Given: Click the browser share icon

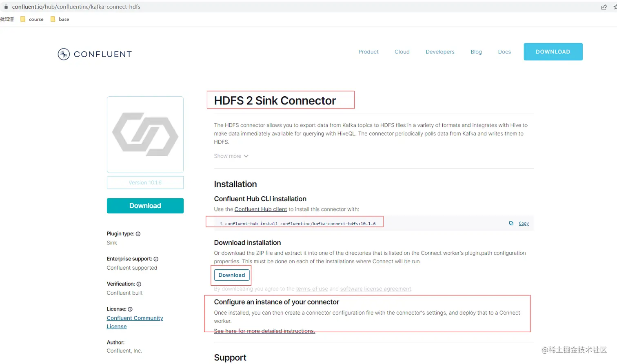Looking at the screenshot, I should click(604, 7).
